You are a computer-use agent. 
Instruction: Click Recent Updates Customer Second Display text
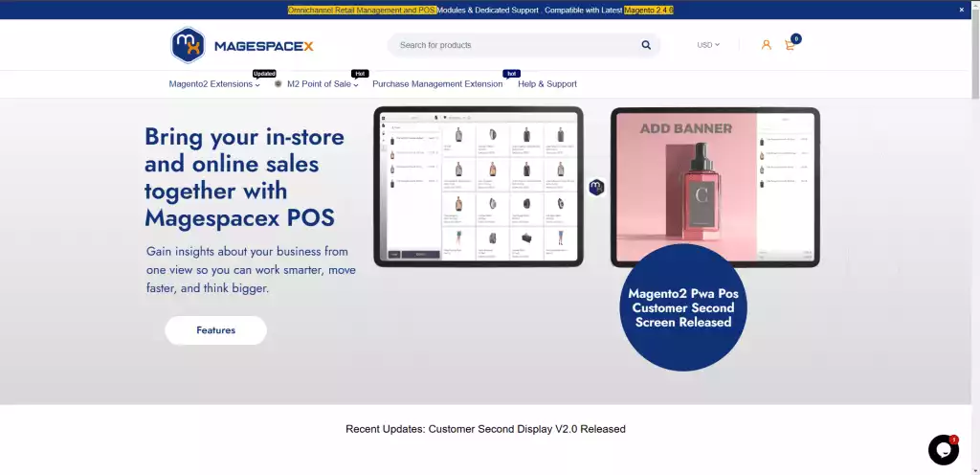[x=485, y=429]
